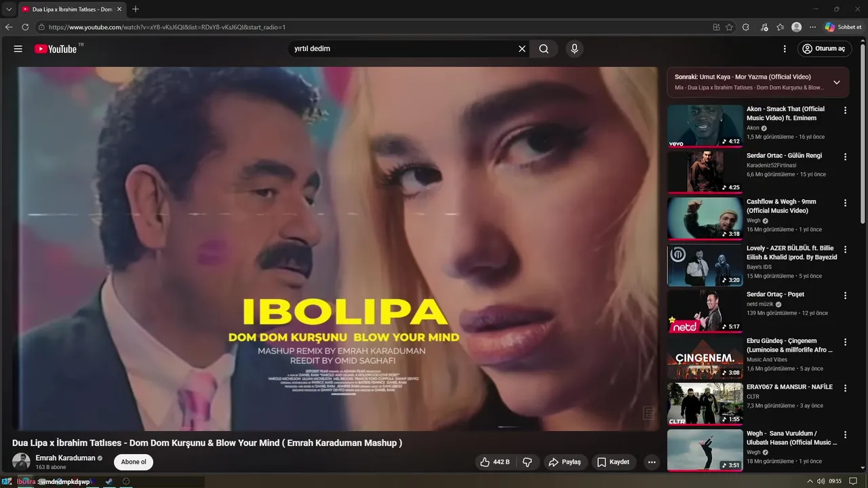Share the video via Paylaş
The width and height of the screenshot is (868, 488).
tap(565, 462)
